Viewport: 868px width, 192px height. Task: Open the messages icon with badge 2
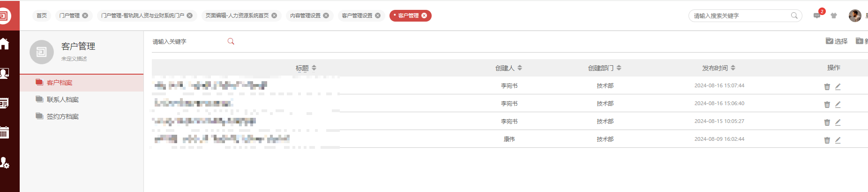[817, 15]
